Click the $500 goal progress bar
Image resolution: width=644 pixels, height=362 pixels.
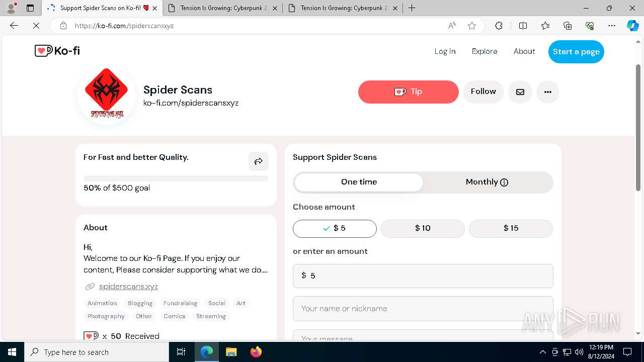pos(176,178)
